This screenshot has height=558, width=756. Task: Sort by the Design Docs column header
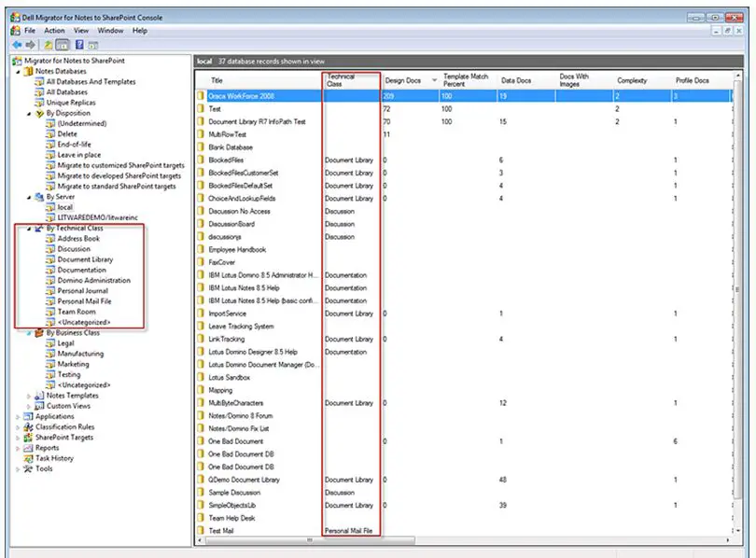tap(410, 80)
